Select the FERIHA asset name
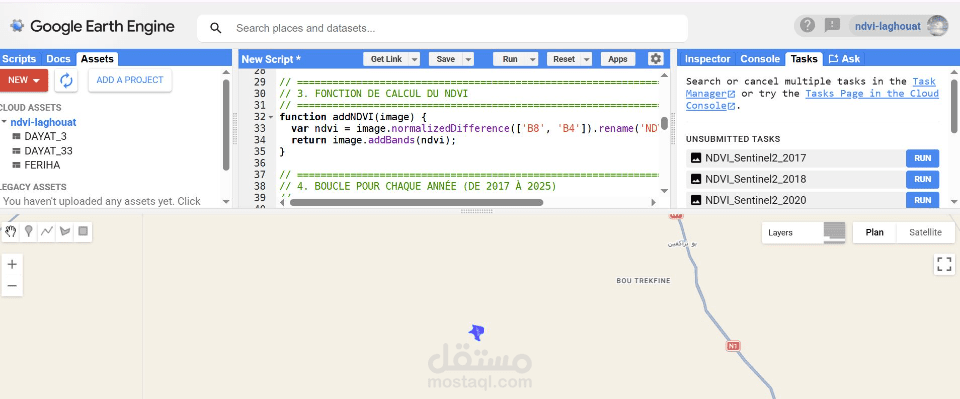960x399 pixels. (42, 165)
